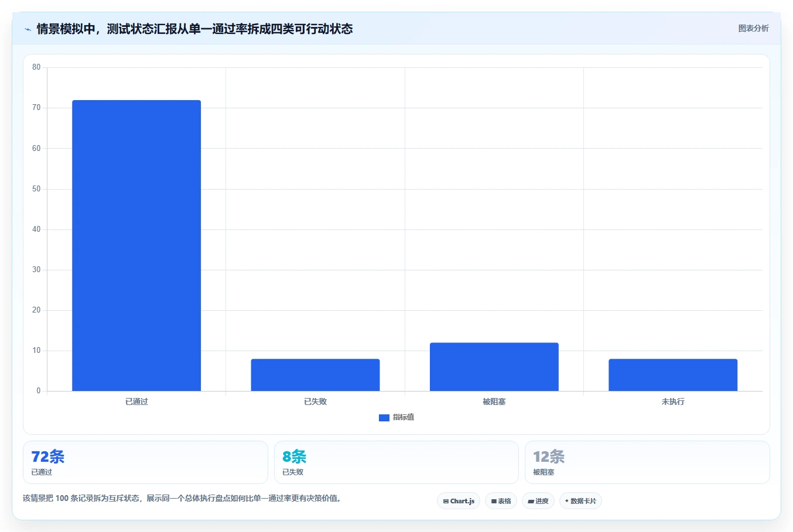Click the 未执行 bar in the chart

pyautogui.click(x=673, y=375)
